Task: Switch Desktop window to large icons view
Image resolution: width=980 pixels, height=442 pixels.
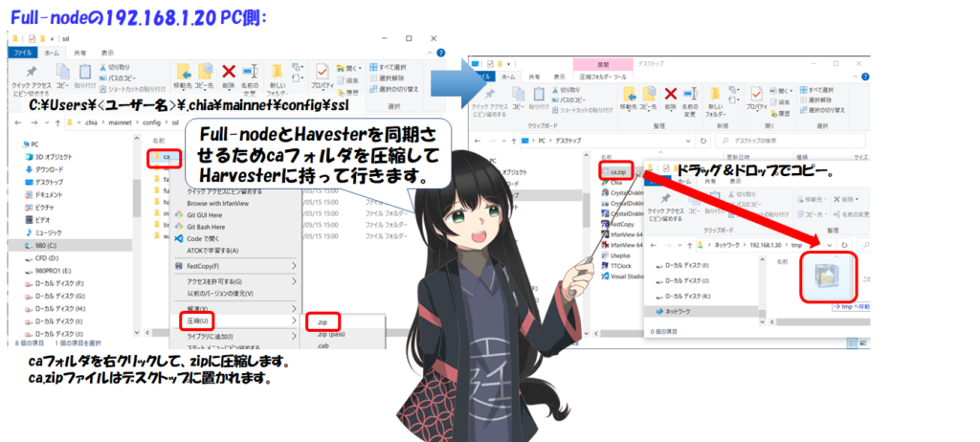Action: [x=864, y=343]
